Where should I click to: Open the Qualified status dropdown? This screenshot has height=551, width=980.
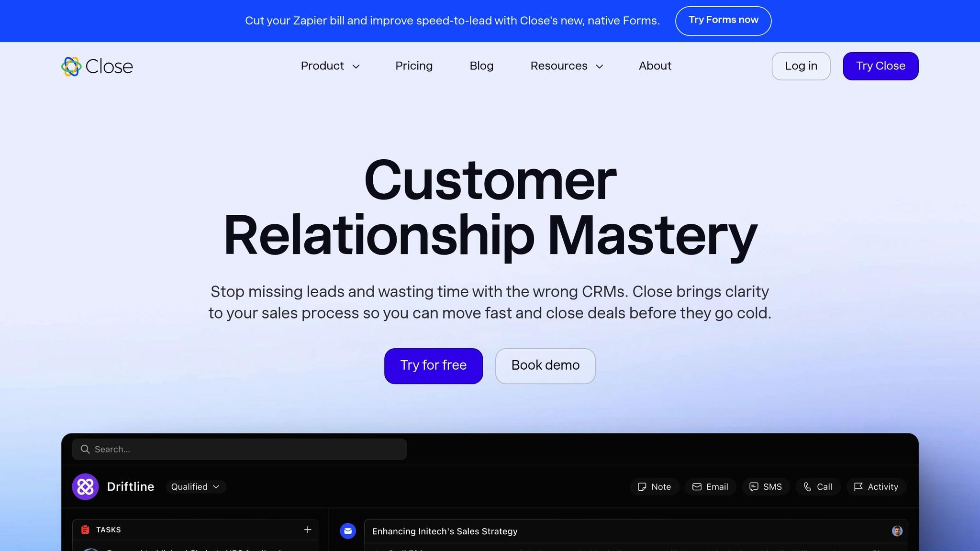point(195,487)
